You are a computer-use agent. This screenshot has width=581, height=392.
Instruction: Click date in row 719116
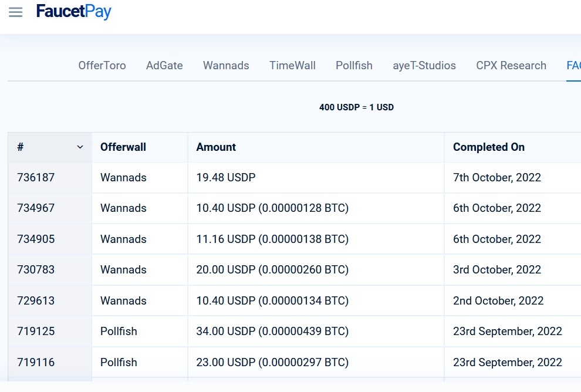(508, 362)
